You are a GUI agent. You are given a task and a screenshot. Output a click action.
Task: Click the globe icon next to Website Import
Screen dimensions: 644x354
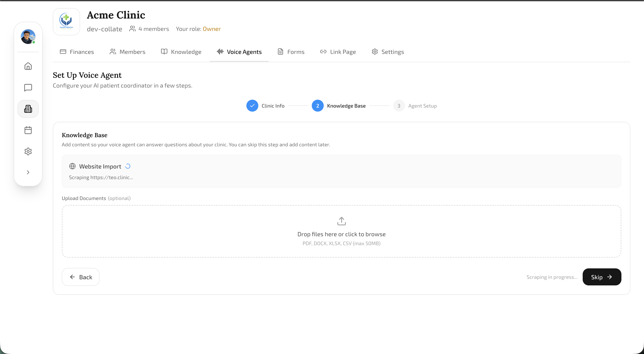click(72, 166)
